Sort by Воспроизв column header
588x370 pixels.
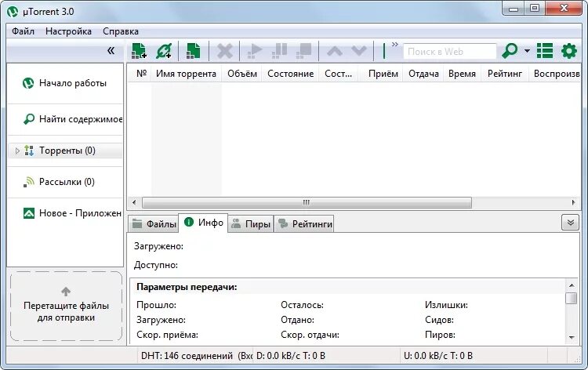pos(556,74)
